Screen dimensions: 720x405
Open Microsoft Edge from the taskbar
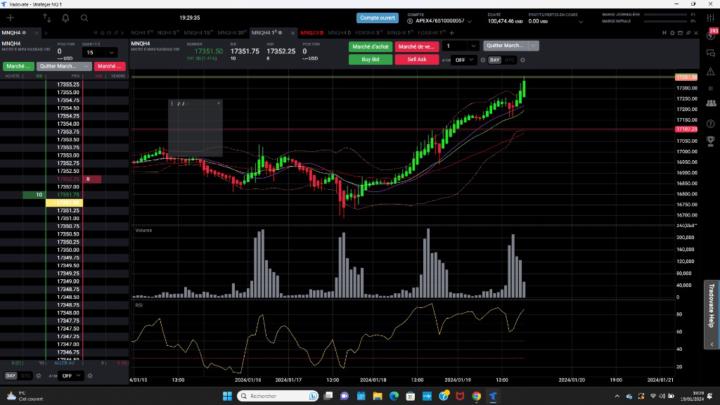(x=394, y=396)
